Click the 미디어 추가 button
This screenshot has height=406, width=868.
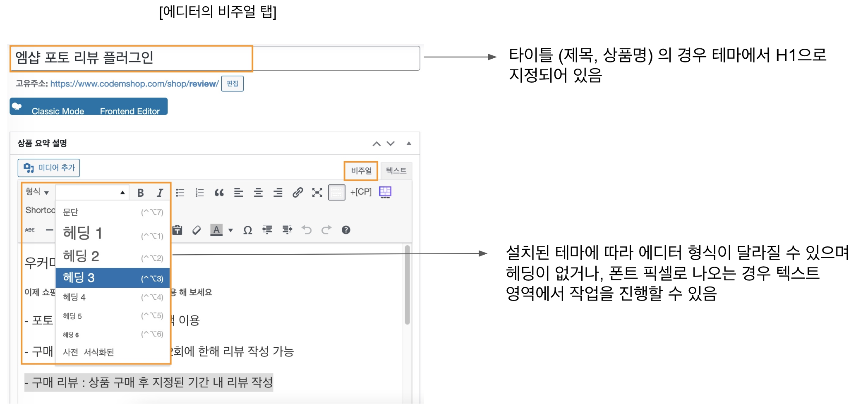click(x=49, y=168)
